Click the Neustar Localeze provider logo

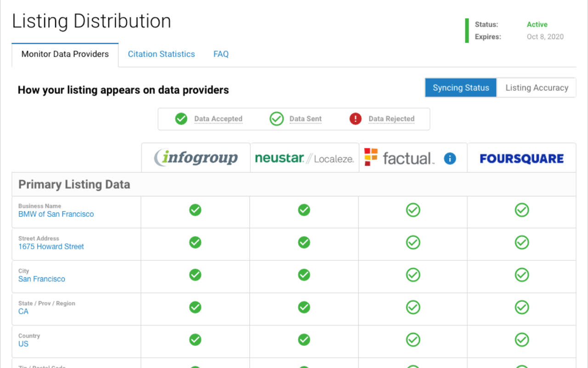click(305, 159)
